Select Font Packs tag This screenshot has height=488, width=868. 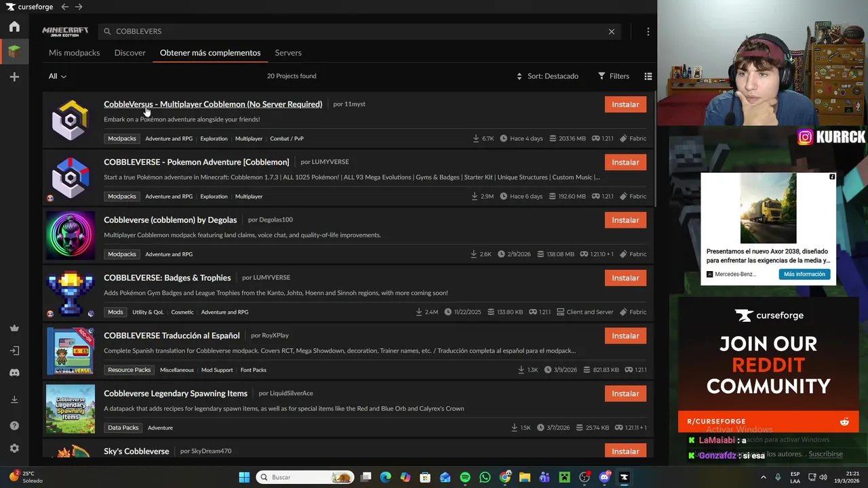254,370
